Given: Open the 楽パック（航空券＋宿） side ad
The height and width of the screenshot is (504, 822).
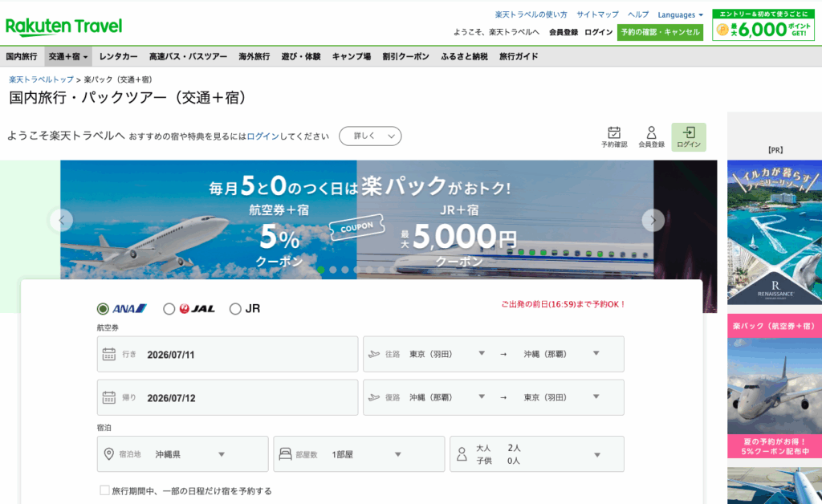Looking at the screenshot, I should tap(775, 386).
